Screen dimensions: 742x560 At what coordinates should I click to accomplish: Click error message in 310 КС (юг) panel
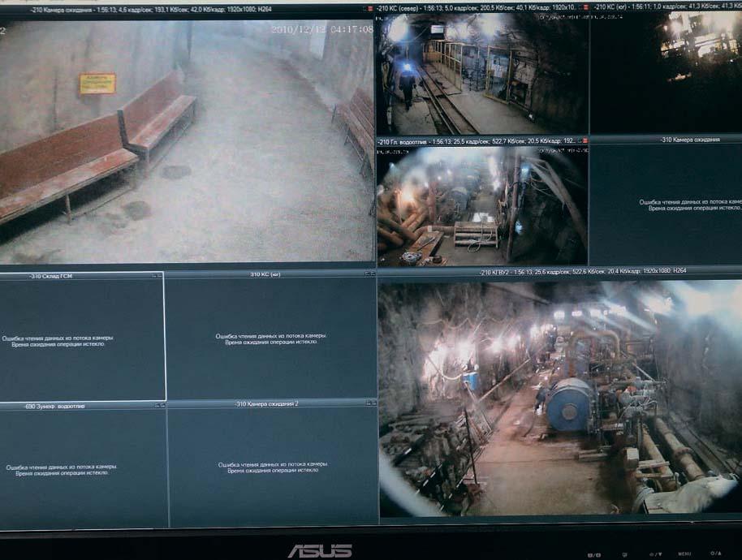coord(271,339)
